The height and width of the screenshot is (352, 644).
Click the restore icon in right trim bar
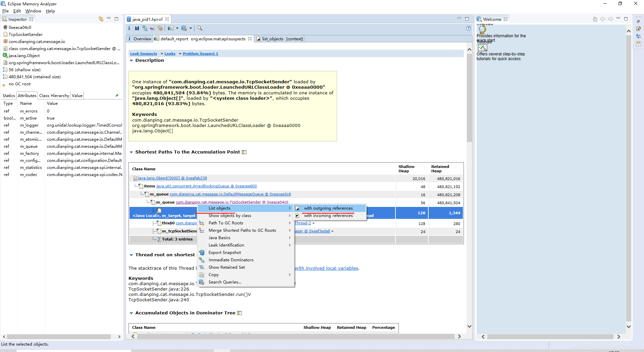tap(638, 21)
